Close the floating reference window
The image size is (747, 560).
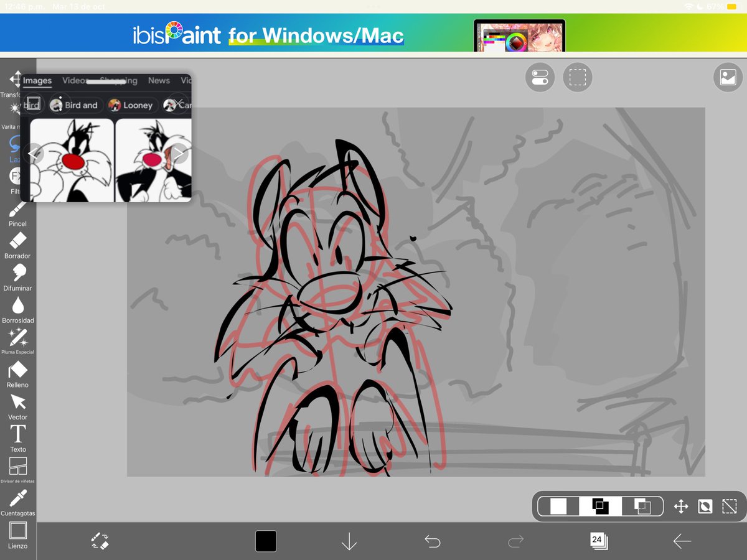(x=178, y=103)
